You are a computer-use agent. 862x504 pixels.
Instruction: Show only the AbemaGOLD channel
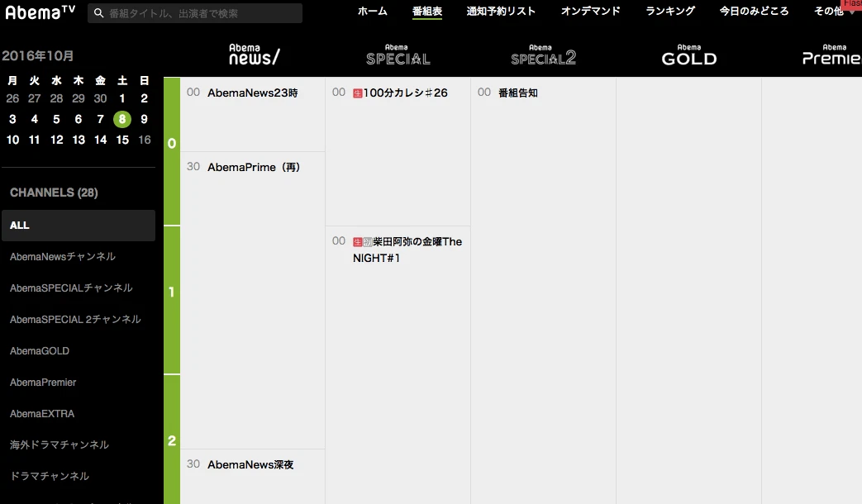pyautogui.click(x=40, y=350)
